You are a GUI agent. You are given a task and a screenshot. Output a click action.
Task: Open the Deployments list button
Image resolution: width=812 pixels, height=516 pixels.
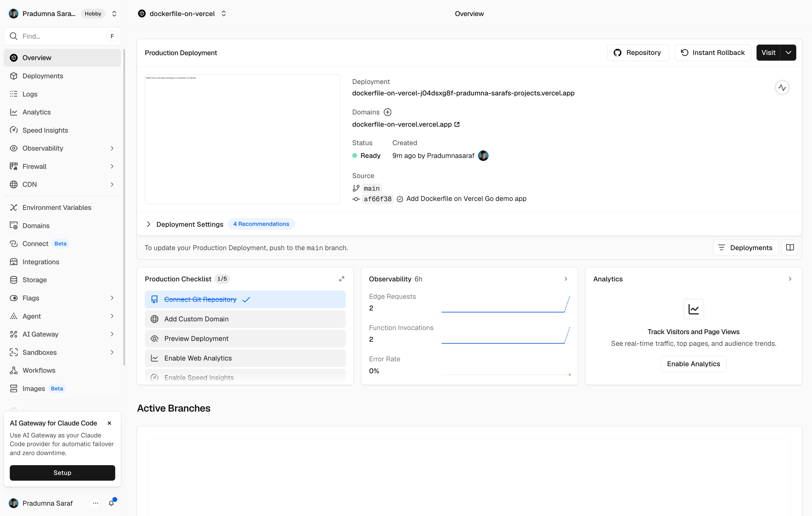[746, 248]
